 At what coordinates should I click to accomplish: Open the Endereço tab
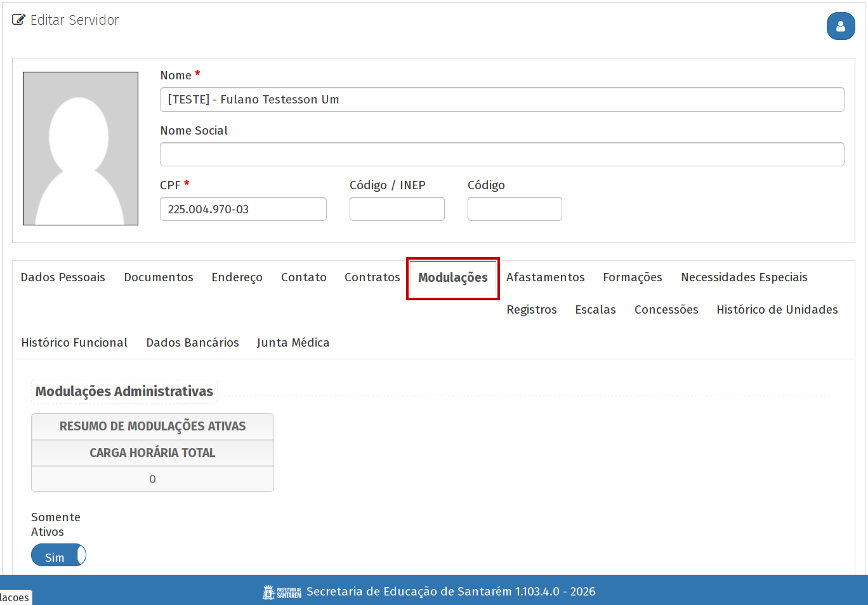(x=237, y=277)
